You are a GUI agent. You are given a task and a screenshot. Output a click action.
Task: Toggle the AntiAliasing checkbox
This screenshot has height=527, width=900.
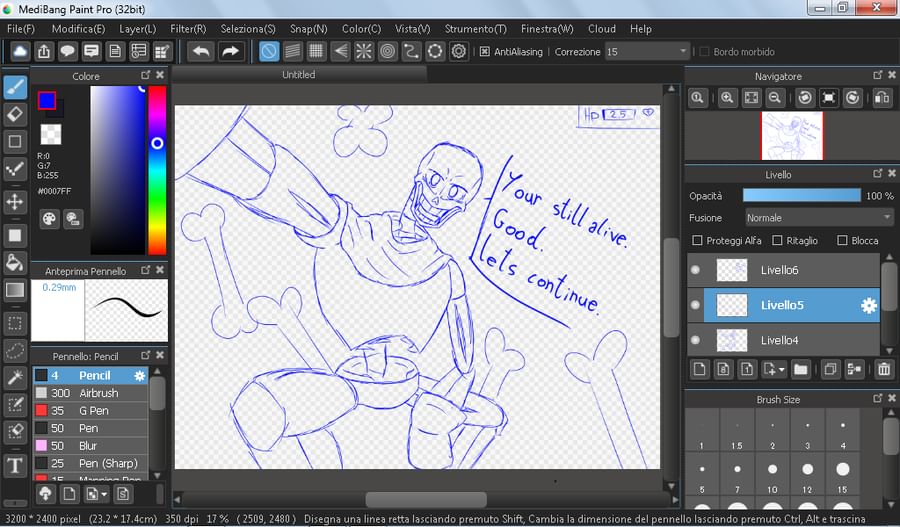click(484, 52)
